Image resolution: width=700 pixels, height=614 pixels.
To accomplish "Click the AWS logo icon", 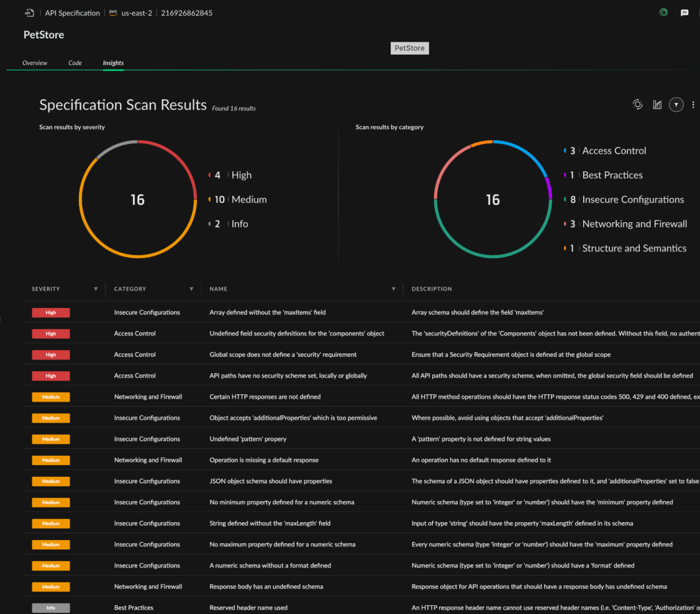I will click(112, 13).
